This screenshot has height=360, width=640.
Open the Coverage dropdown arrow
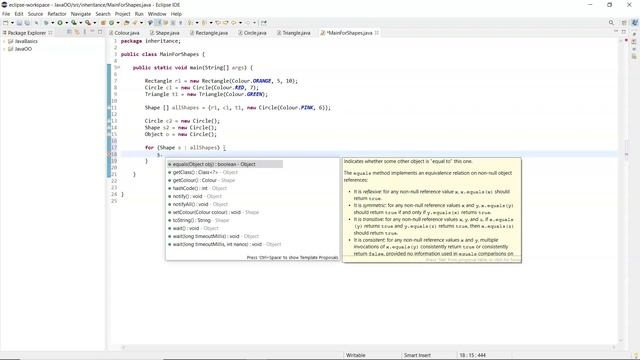(x=80, y=23)
